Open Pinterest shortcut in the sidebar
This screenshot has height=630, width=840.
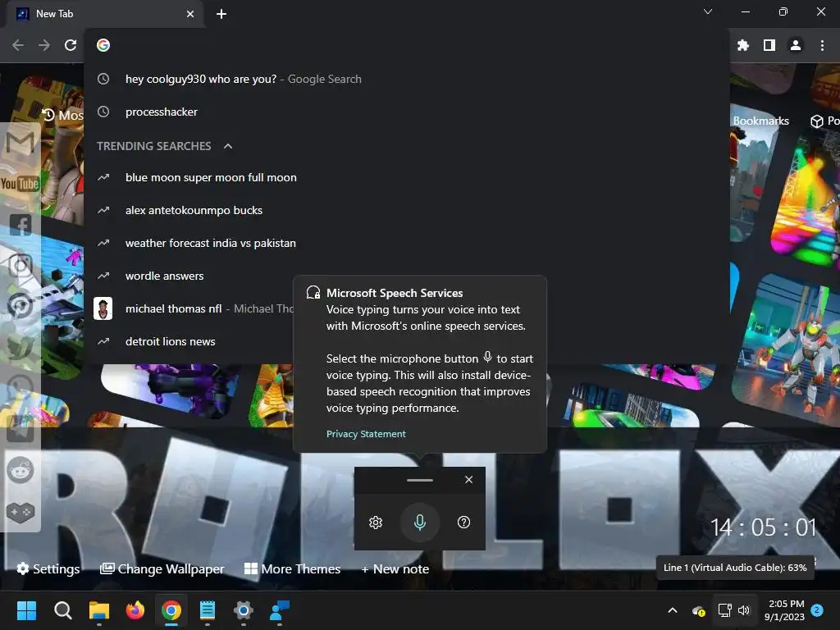point(21,307)
